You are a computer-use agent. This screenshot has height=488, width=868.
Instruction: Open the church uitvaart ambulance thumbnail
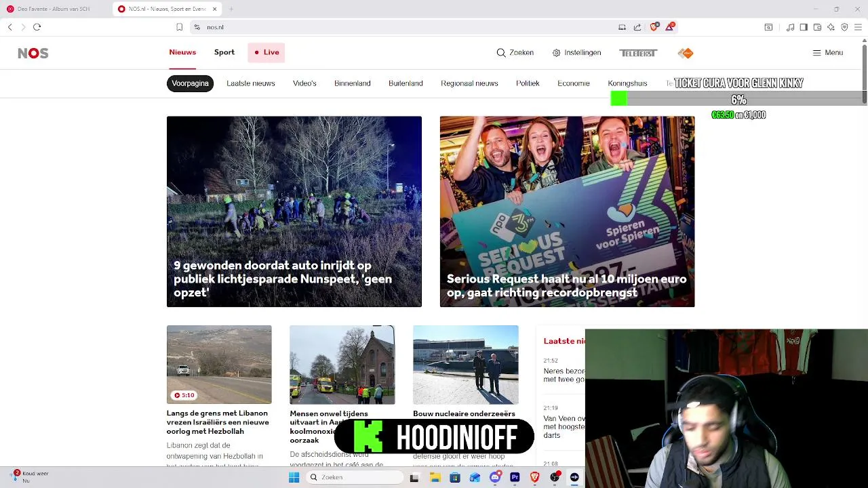342,365
